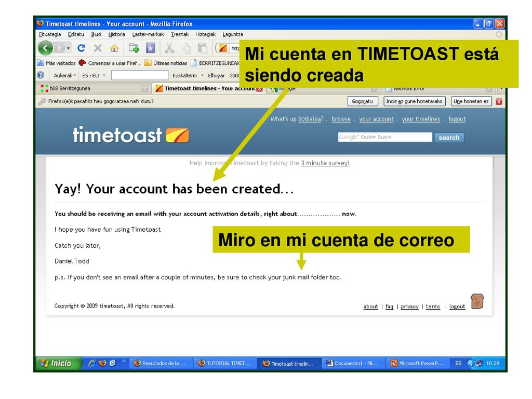Click the Elhuyar dictionary button
Screen dimensions: 532x399
pos(216,75)
